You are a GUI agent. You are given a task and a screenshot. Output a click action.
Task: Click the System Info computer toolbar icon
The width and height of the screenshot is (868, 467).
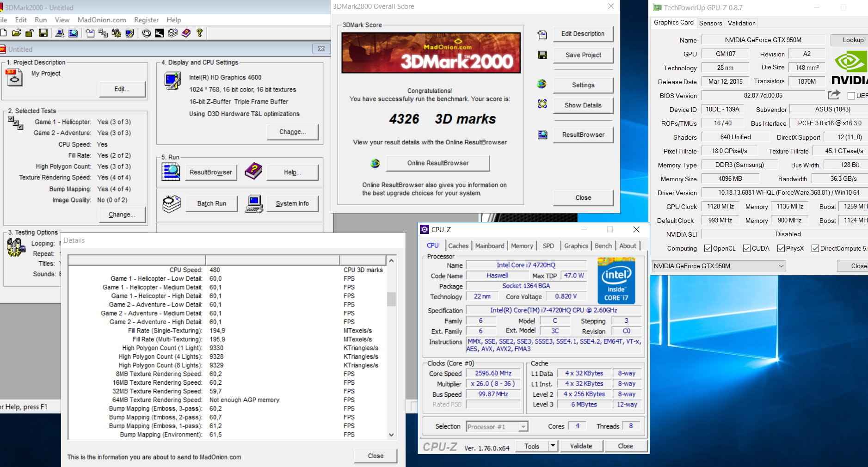pos(60,33)
